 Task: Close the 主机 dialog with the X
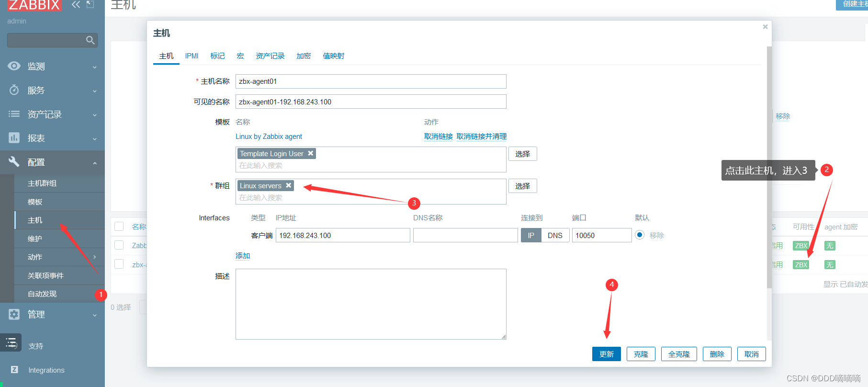(765, 27)
